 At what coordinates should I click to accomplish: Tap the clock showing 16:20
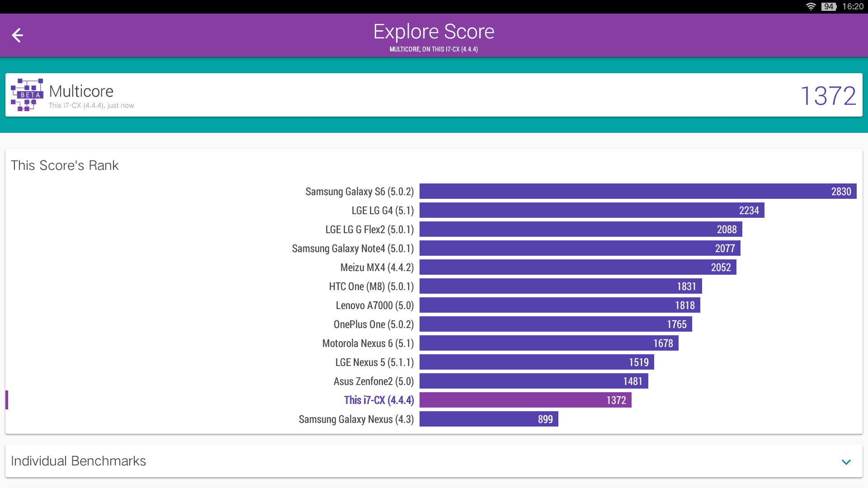(x=853, y=6)
